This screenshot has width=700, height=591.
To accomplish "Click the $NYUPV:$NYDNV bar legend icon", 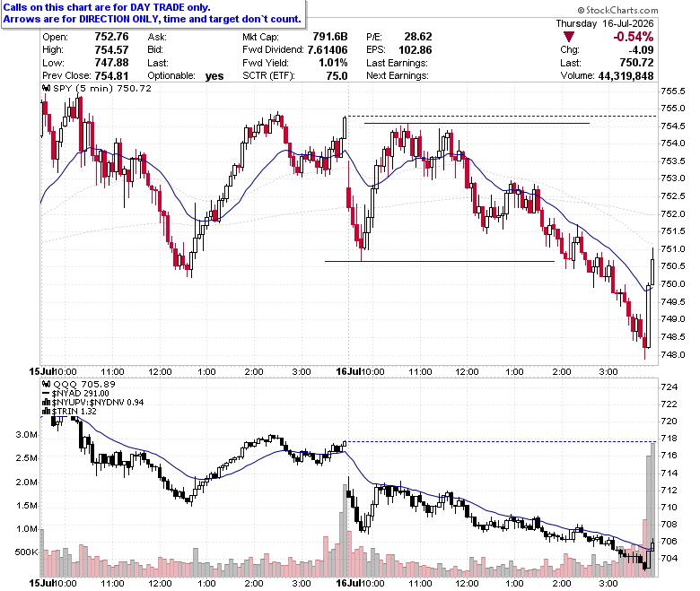I will pyautogui.click(x=47, y=403).
